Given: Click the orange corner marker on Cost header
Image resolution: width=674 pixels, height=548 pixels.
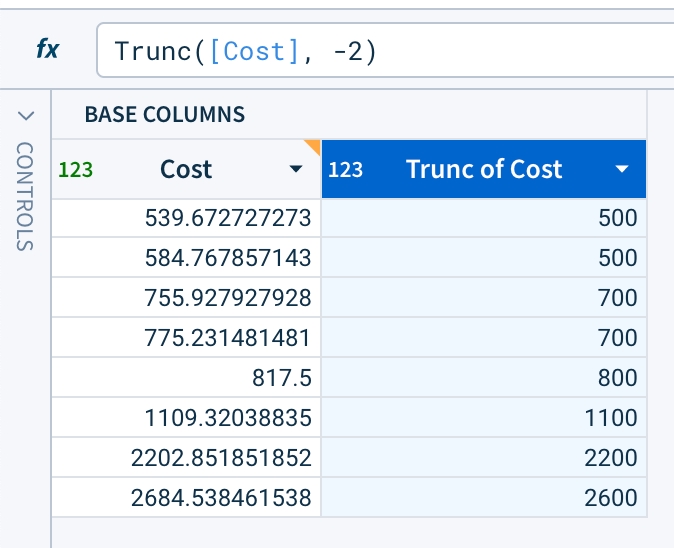Looking at the screenshot, I should click(312, 147).
